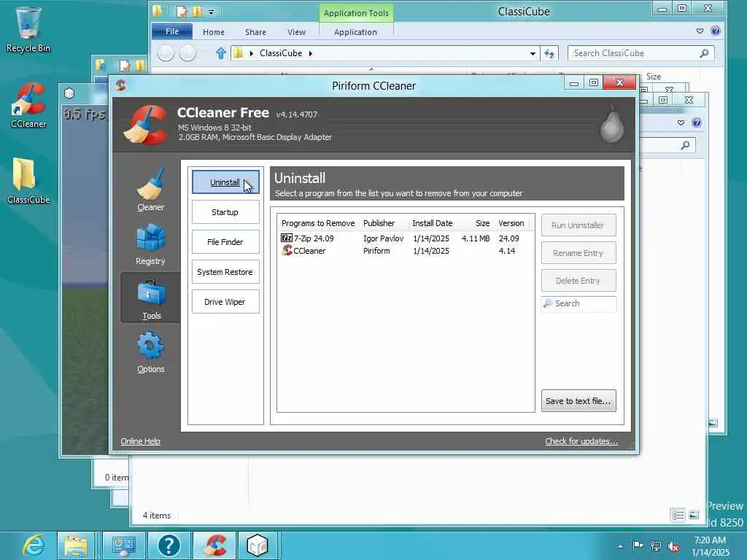Open the Online Help link
The image size is (747, 560).
[x=141, y=441]
